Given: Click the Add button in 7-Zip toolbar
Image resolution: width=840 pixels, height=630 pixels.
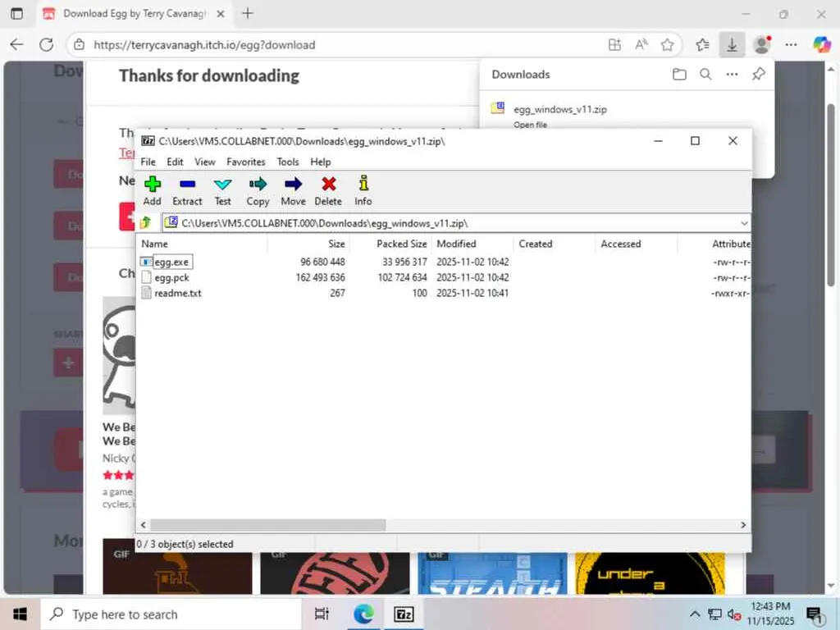Looking at the screenshot, I should coord(152,190).
